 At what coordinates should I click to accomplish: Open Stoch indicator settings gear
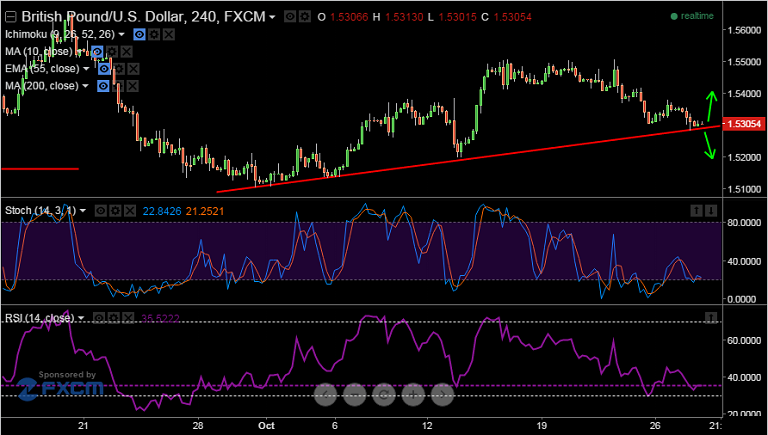(115, 211)
